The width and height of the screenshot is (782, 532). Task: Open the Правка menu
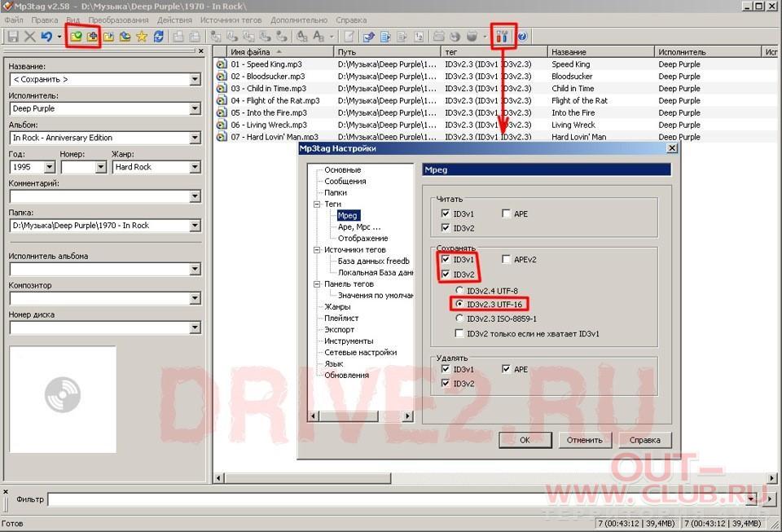[45, 20]
